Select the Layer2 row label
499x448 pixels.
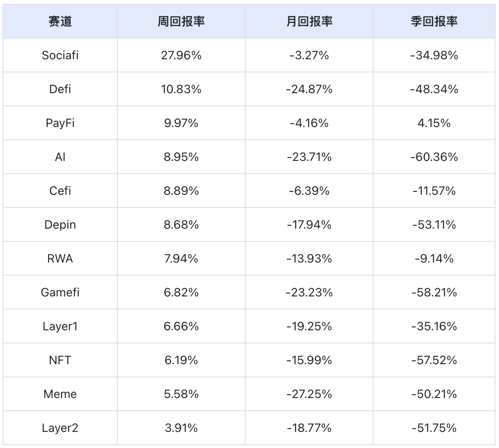pyautogui.click(x=60, y=428)
